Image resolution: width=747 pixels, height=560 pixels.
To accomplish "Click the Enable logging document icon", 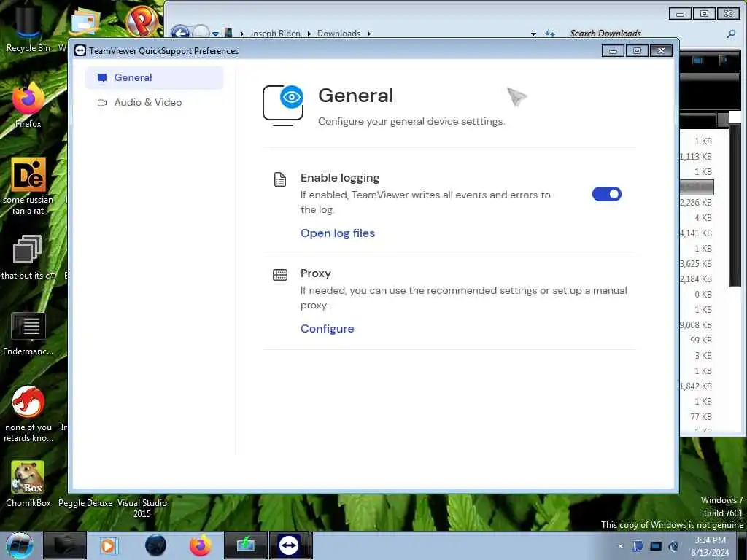I will (x=280, y=179).
